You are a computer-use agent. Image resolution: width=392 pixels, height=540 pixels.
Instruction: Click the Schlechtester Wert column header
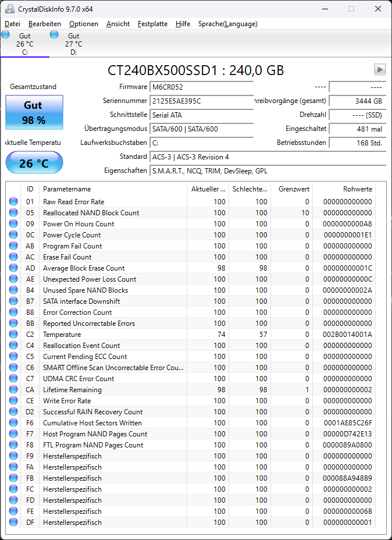tap(250, 189)
